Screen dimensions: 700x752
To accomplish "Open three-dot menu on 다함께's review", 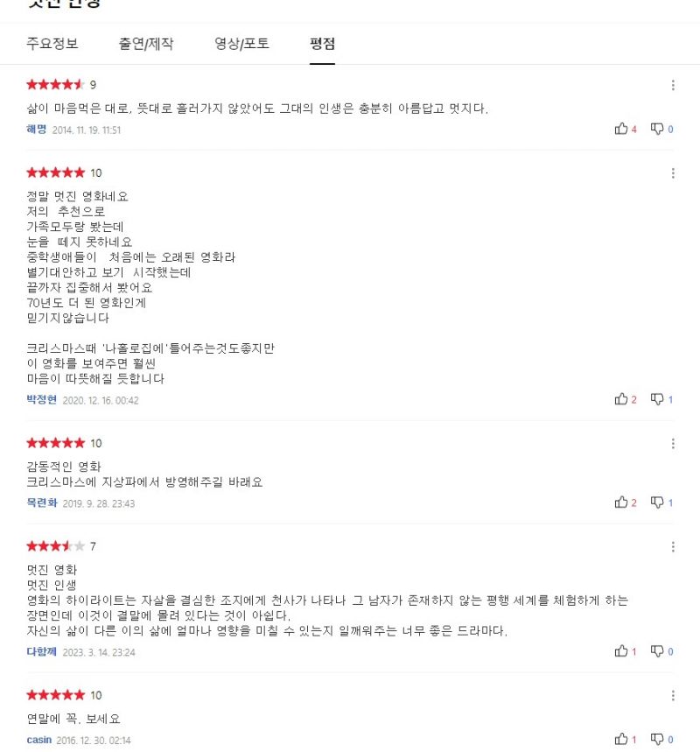I will click(x=673, y=547).
